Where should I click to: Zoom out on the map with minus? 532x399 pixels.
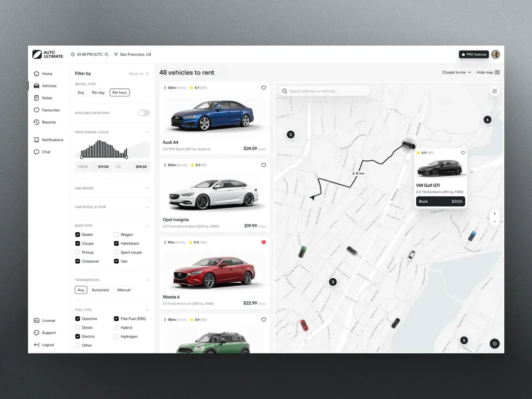(495, 221)
